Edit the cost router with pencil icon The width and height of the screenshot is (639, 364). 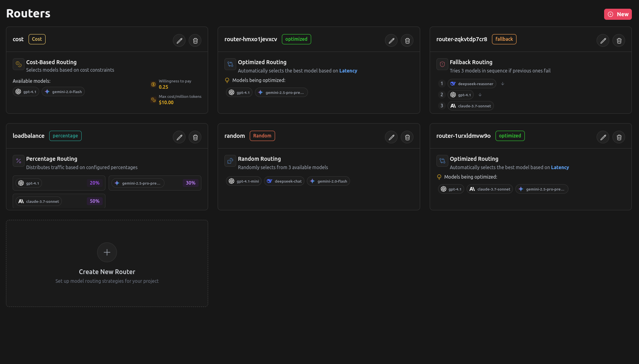coord(179,40)
